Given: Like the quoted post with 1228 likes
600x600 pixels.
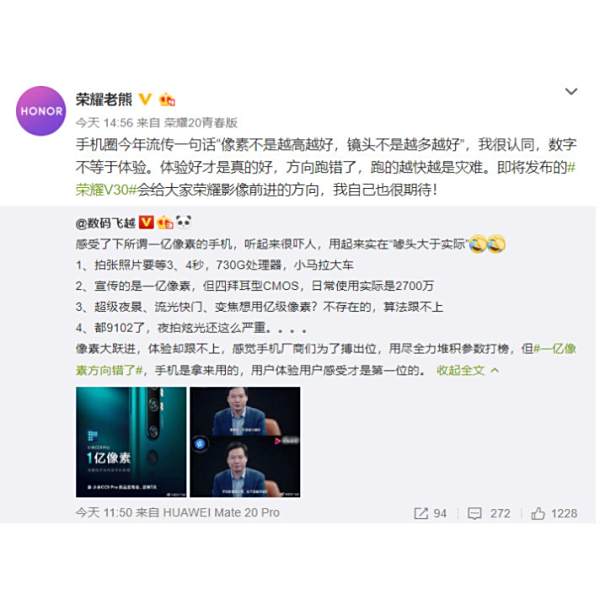Looking at the screenshot, I should coord(554,513).
